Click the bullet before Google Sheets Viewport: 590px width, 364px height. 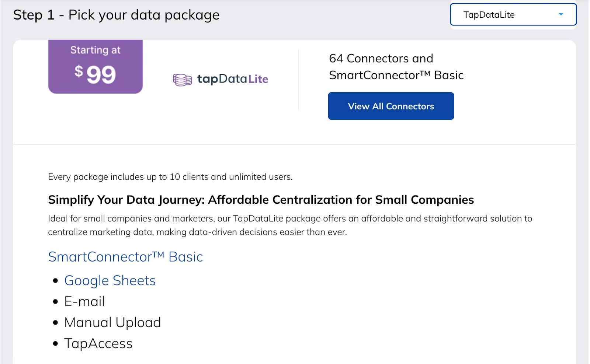[x=56, y=281]
